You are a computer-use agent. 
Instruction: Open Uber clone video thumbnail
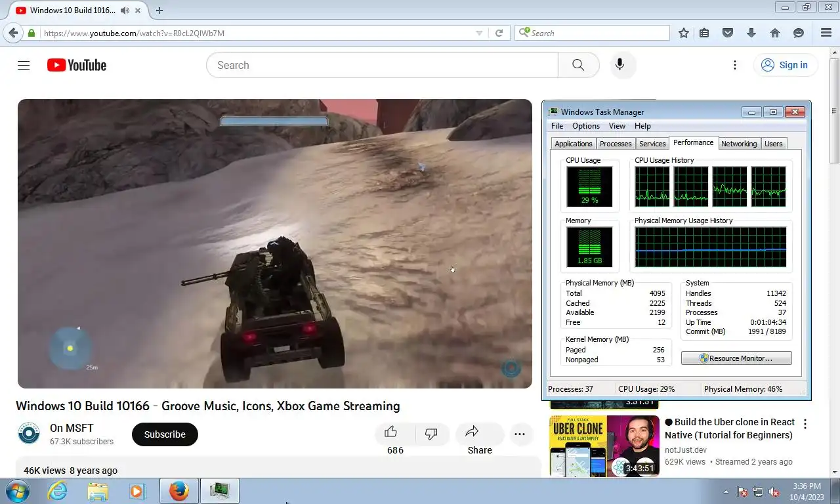(604, 446)
